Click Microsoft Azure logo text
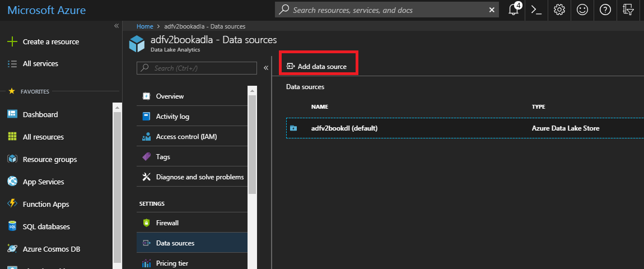Screen dimensions: 644x269 [47, 10]
